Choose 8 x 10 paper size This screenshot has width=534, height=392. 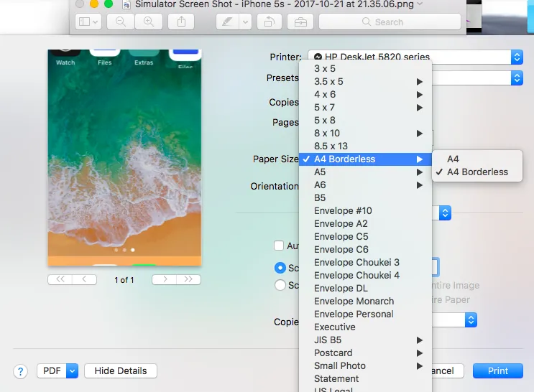point(365,134)
